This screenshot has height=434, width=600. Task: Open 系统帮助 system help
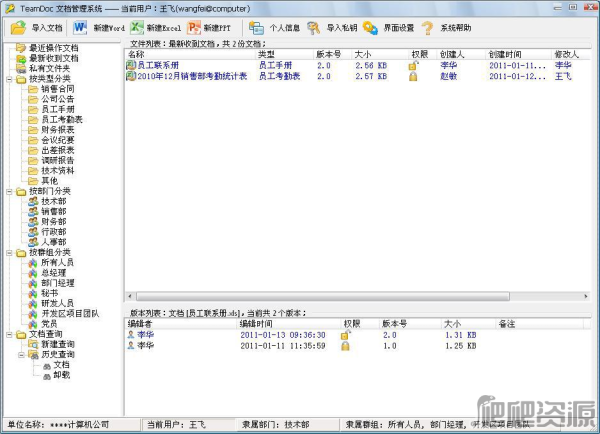click(427, 28)
